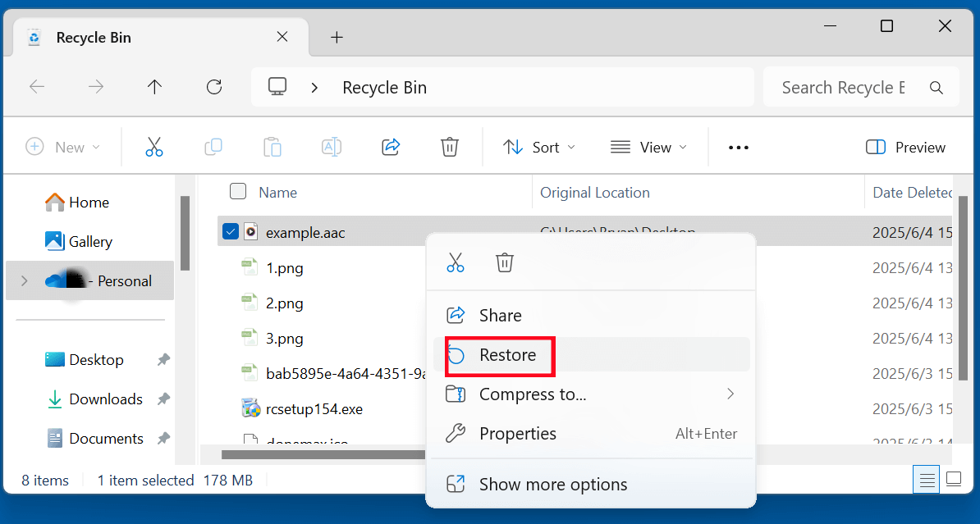Viewport: 980px width, 524px height.
Task: Click the Paste icon in the toolbar
Action: click(x=272, y=147)
